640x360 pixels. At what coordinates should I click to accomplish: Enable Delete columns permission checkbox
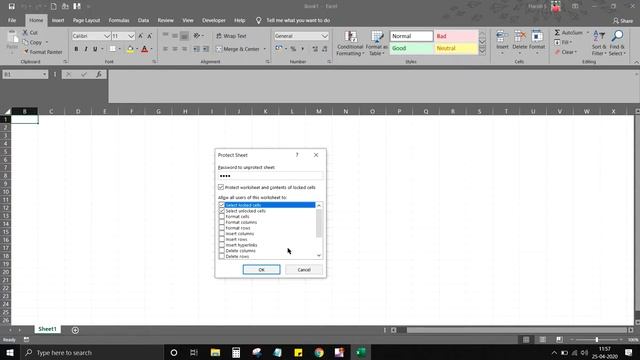click(222, 251)
